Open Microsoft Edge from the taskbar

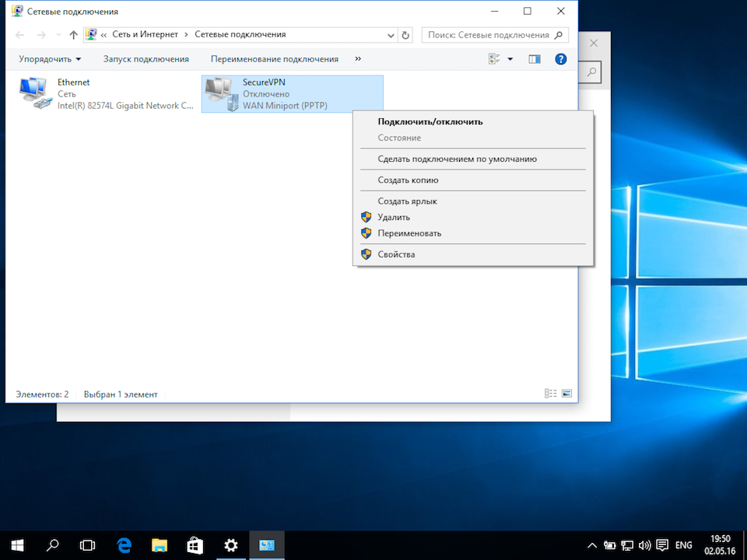coord(124,545)
